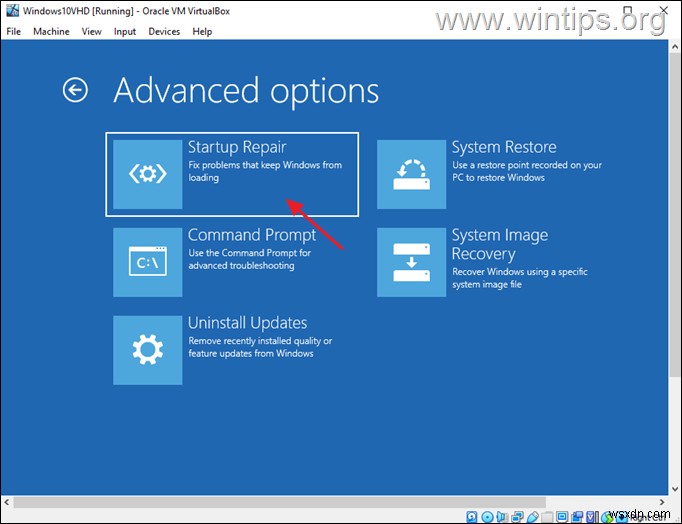Click the audio status bar icon
Image resolution: width=682 pixels, height=524 pixels.
point(502,517)
